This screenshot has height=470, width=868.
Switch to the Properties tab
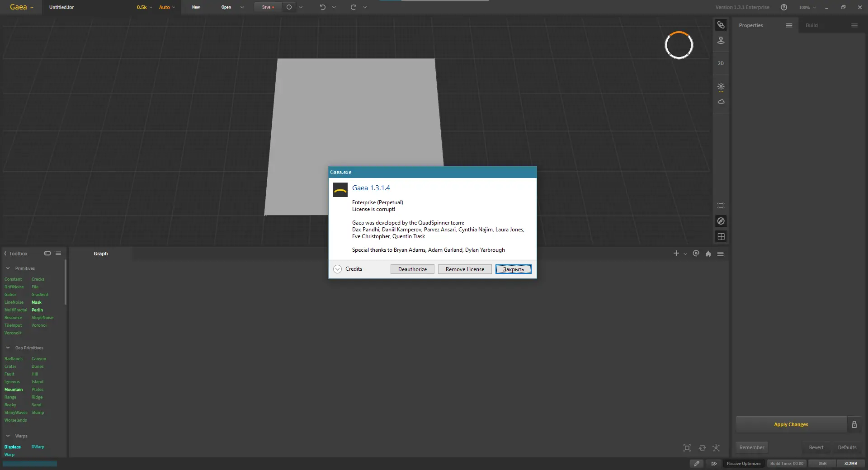[751, 25]
